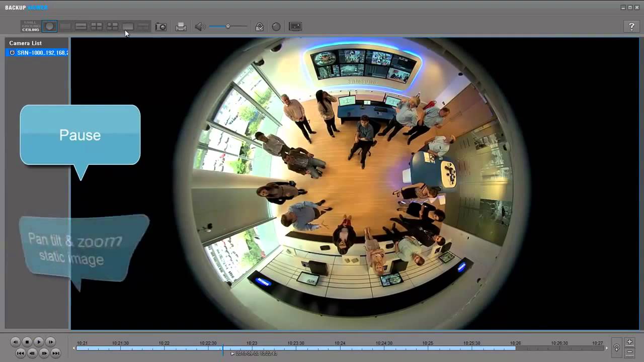Select the SRN-1000 camera in Camera List
Viewport: 644px width, 362px height.
37,52
